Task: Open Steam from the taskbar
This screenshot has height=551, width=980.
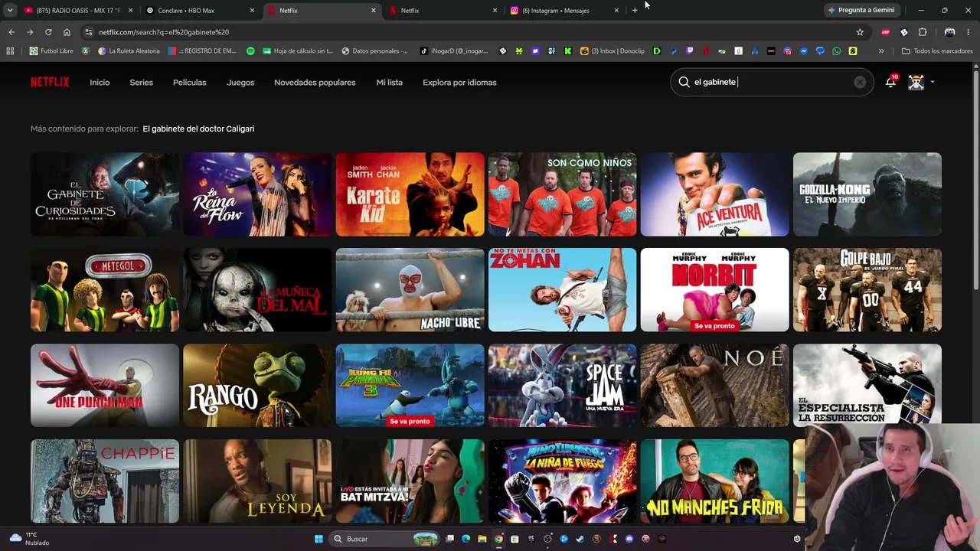Action: (580, 539)
